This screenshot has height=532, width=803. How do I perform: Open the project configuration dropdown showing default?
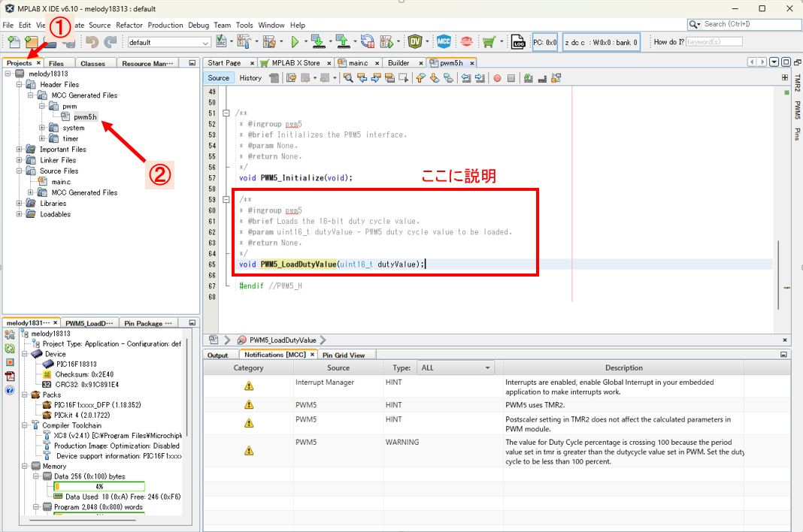click(169, 43)
